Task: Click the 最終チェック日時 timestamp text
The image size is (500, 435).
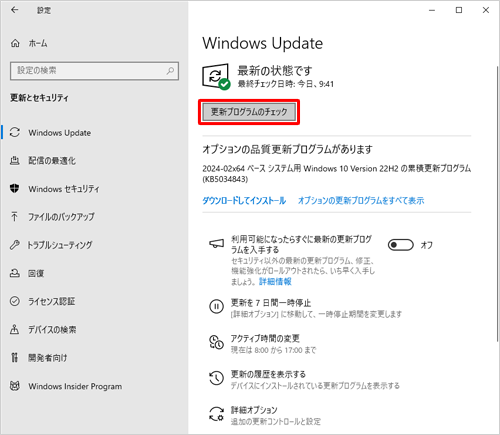Action: coord(286,84)
